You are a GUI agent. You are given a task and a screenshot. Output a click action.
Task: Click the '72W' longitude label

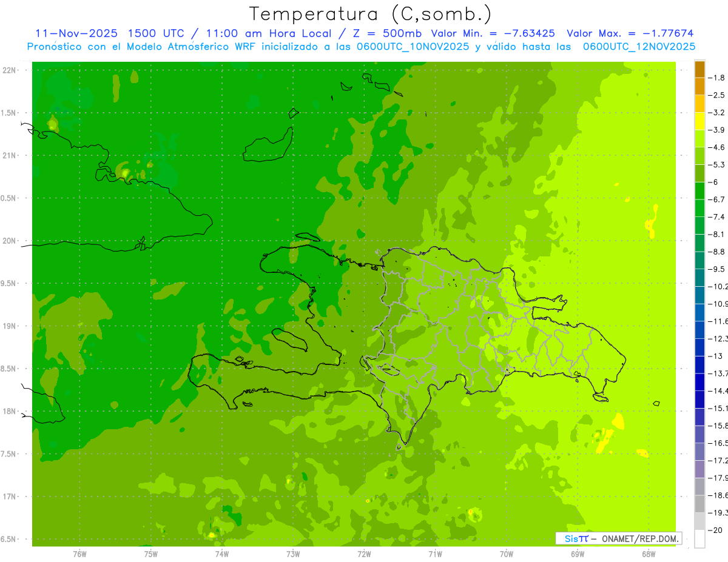(364, 554)
